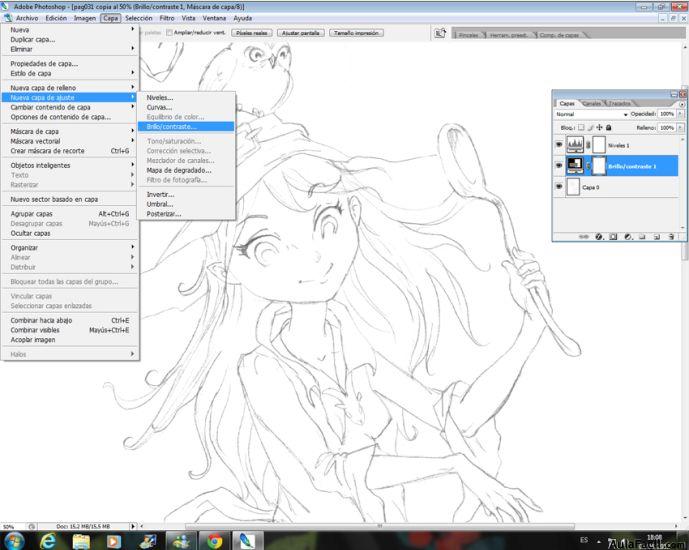
Task: Select Mapa de degradado... option
Action: pos(186,170)
